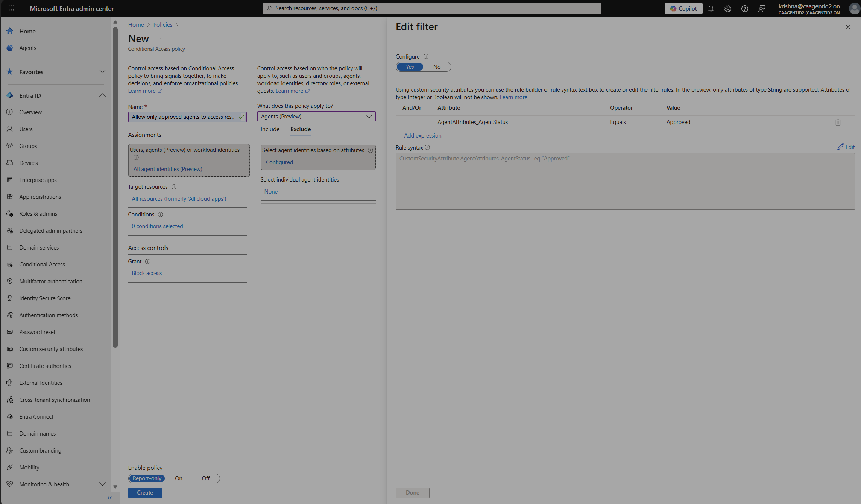Image resolution: width=861 pixels, height=504 pixels.
Task: Click the policy Name input field
Action: 187,117
